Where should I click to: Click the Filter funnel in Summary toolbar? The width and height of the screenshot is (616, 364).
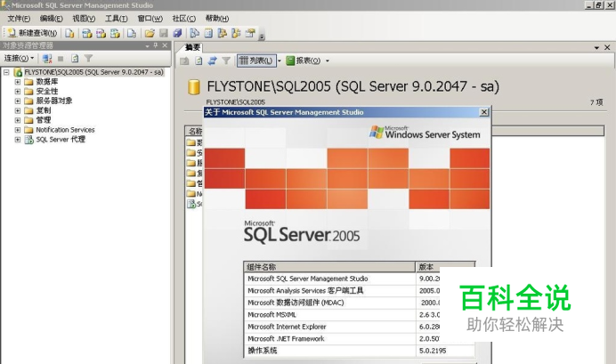pos(226,61)
